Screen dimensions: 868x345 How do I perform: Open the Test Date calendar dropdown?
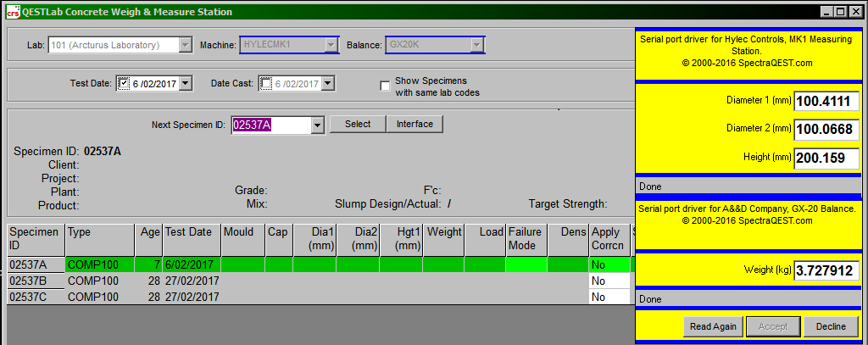[186, 83]
